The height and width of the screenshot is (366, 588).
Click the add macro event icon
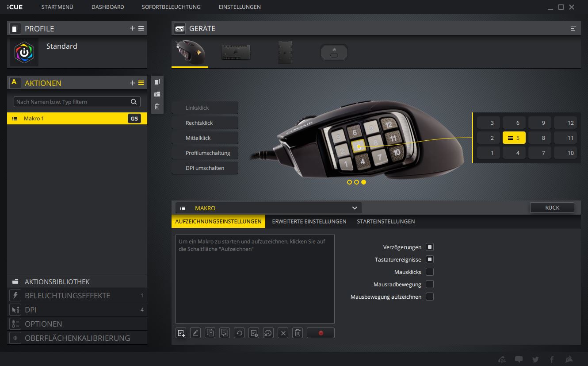(x=181, y=333)
